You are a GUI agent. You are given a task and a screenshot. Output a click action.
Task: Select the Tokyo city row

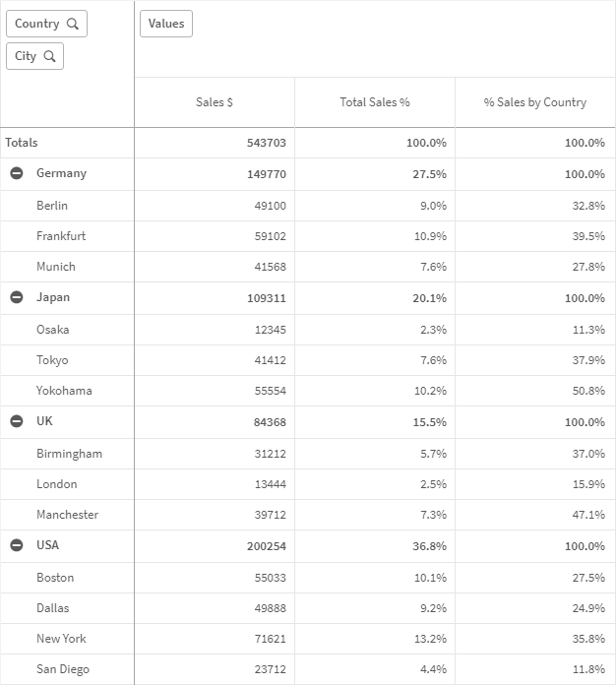[x=52, y=360]
